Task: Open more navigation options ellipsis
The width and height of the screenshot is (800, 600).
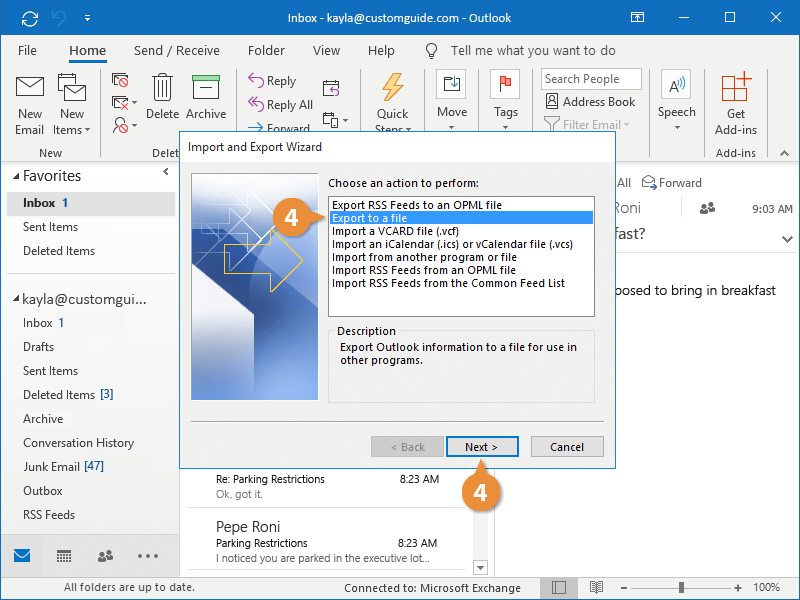Action: (147, 556)
